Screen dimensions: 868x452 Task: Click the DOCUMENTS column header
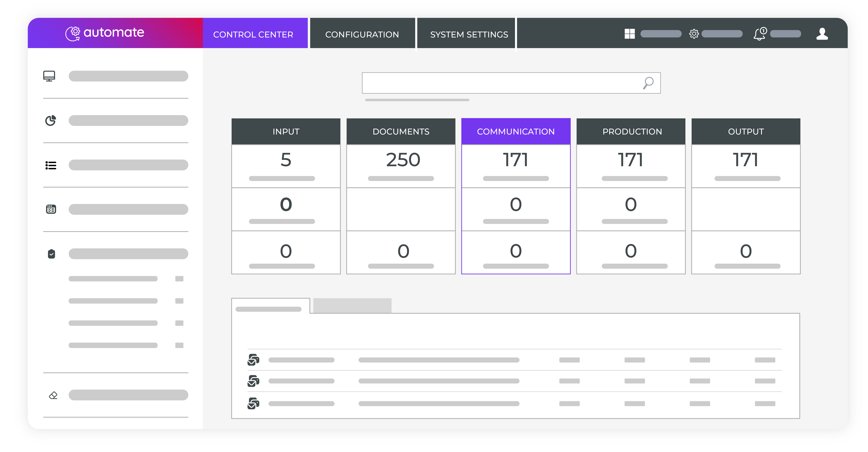401,131
